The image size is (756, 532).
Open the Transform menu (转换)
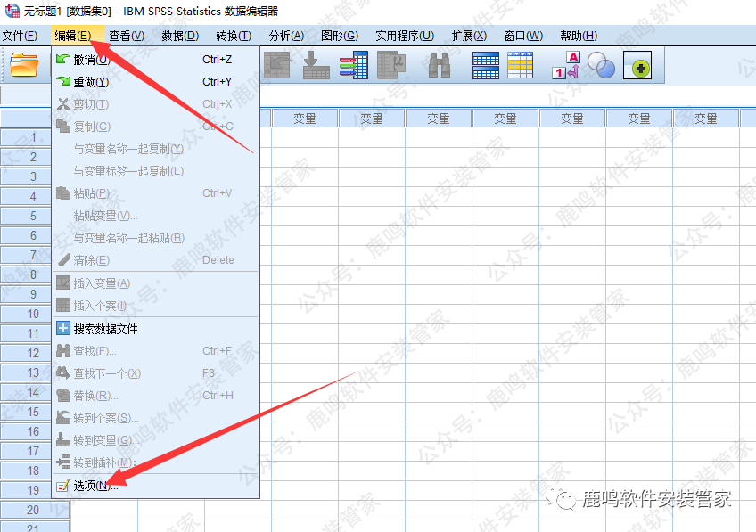[234, 36]
